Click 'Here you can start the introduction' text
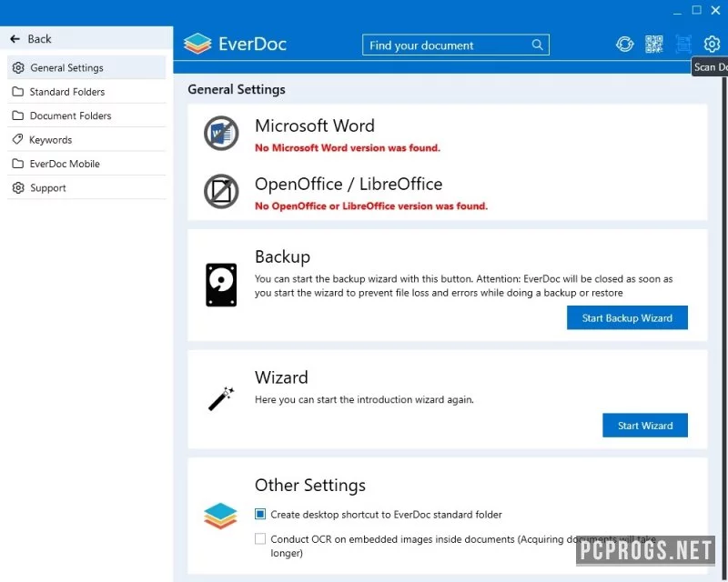The width and height of the screenshot is (728, 582). [365, 399]
